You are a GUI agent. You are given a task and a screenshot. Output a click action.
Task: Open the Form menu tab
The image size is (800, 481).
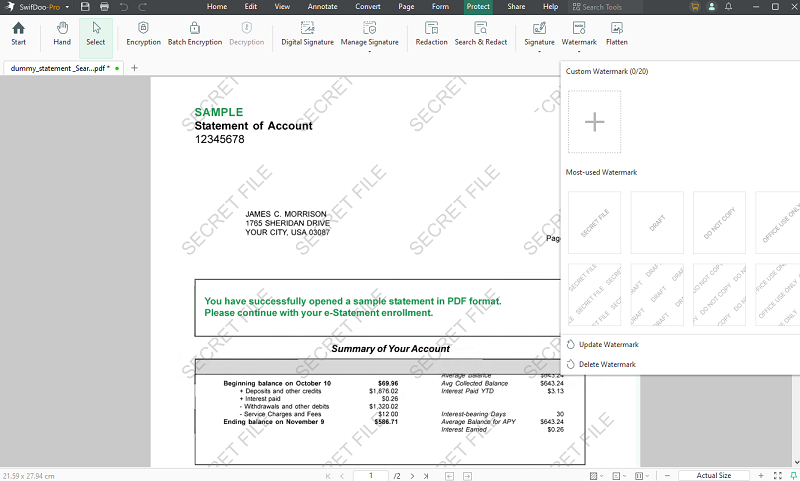(440, 7)
